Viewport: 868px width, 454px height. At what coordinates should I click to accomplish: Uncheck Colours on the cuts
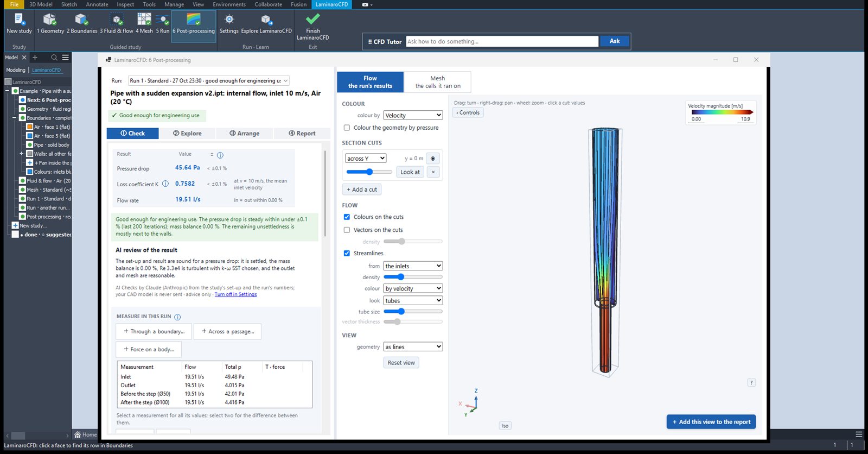[x=347, y=217]
